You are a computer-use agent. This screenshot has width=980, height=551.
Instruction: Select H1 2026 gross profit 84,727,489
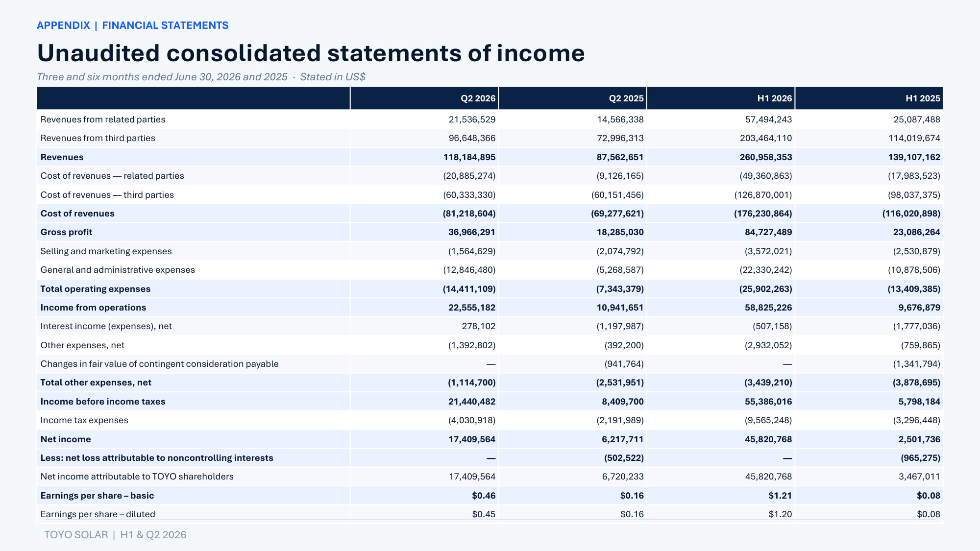point(768,232)
